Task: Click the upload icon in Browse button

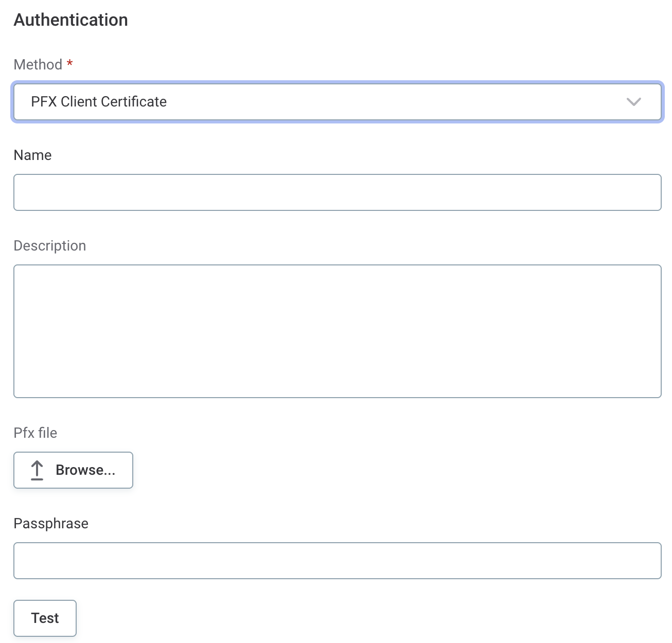Action: pyautogui.click(x=37, y=470)
